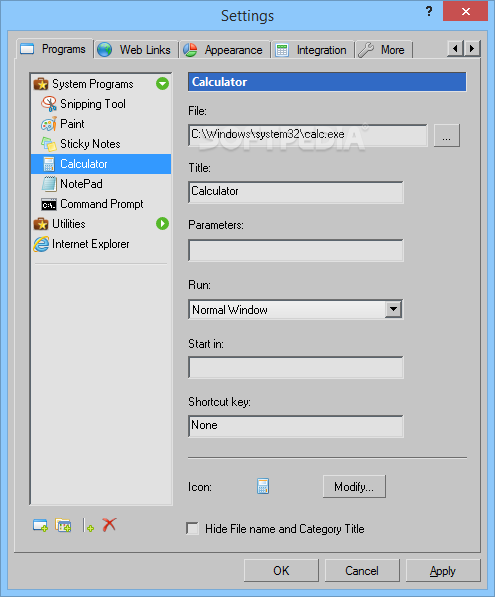Open the Integration tab
Image resolution: width=495 pixels, height=597 pixels.
pos(312,49)
